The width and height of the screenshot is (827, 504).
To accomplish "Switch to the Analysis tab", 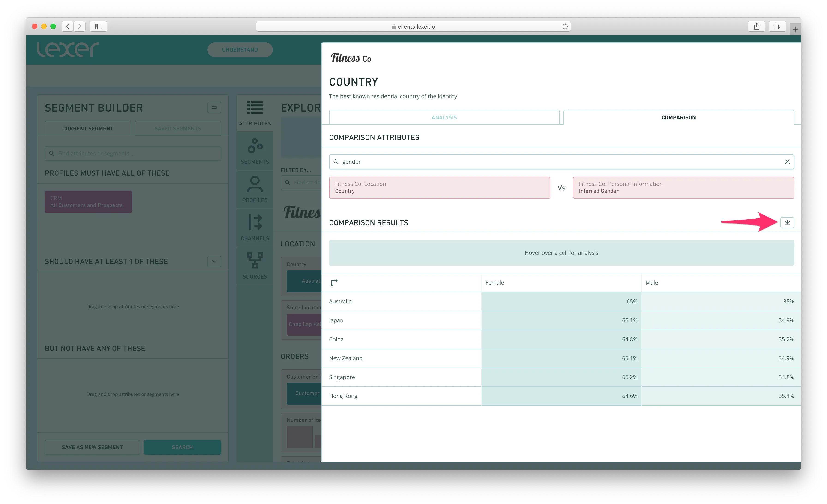I will (x=444, y=117).
